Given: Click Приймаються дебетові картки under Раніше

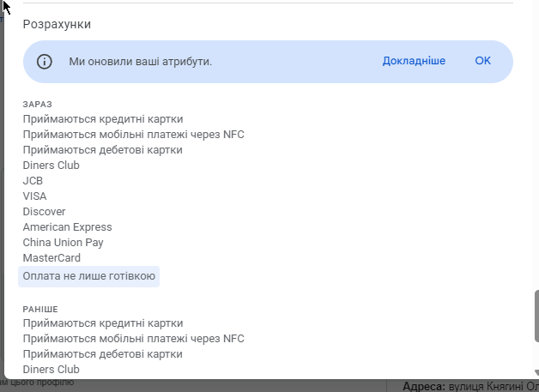Looking at the screenshot, I should click(x=102, y=354).
